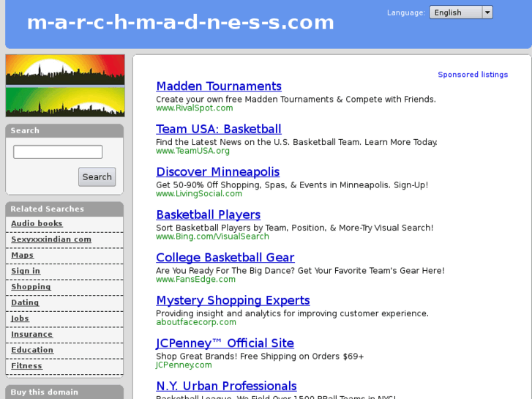
Task: Click the Language label text
Action: 406,12
